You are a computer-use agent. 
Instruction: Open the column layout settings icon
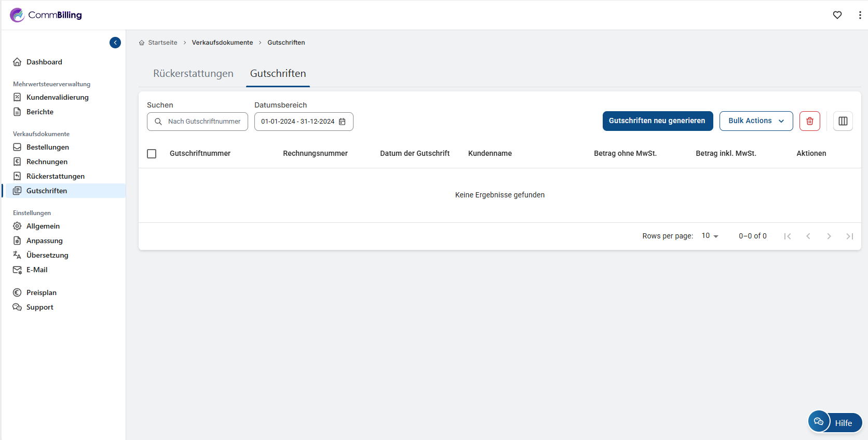point(843,121)
